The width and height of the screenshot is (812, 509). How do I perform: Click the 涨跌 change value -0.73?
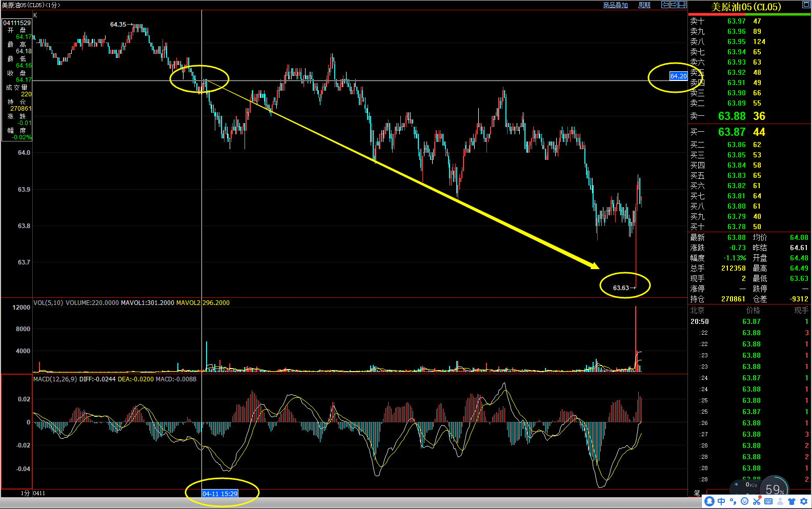click(x=737, y=248)
